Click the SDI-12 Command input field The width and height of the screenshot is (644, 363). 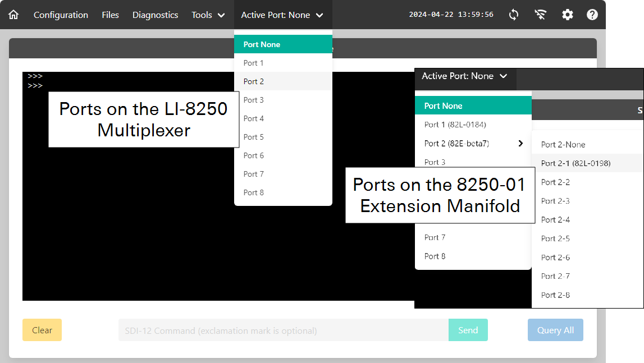pos(284,330)
